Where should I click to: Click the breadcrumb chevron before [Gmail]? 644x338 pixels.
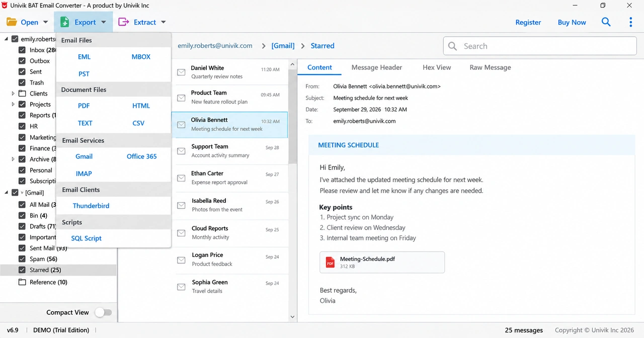tap(264, 46)
